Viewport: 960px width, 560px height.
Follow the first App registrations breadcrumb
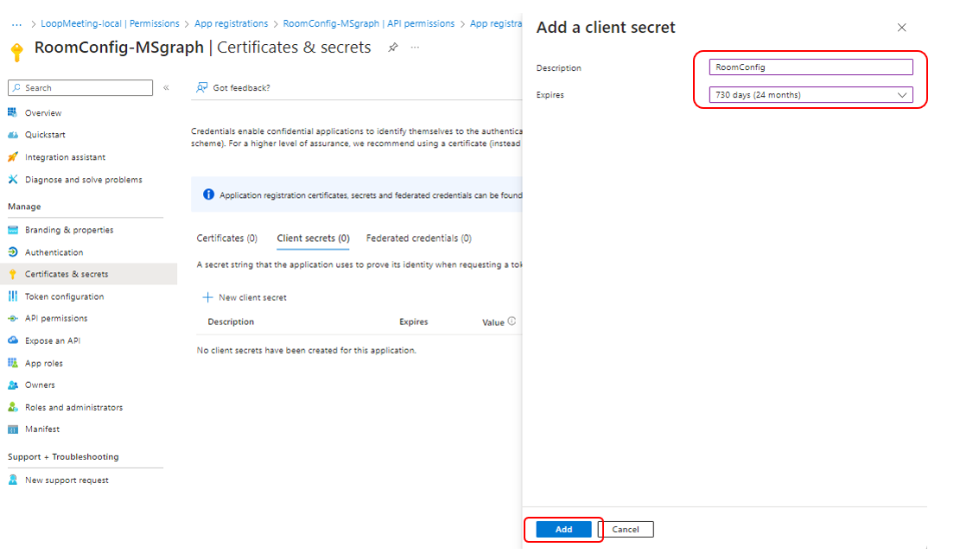[x=232, y=23]
